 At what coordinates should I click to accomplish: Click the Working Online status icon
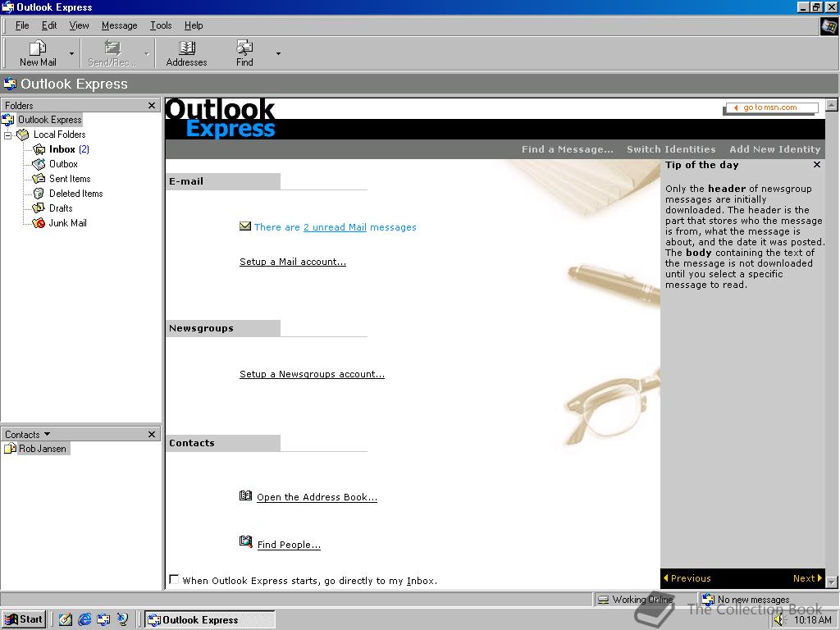pos(603,600)
